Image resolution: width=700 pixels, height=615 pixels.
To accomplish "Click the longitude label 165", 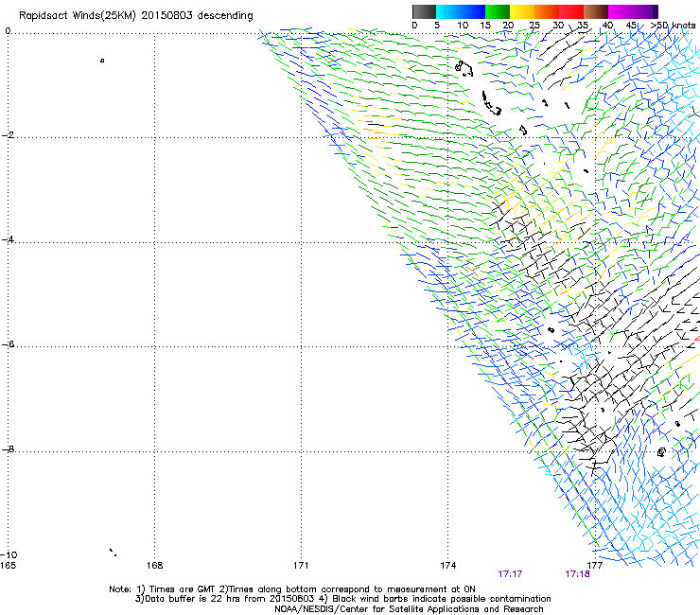I will coord(8,566).
